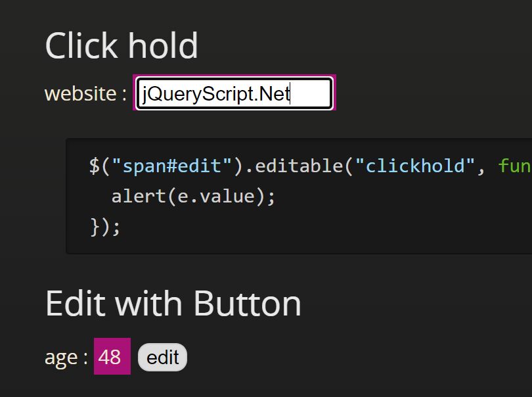Screen dimensions: 532x397
Task: Click the green "fun" keyword in code
Action: [x=514, y=166]
